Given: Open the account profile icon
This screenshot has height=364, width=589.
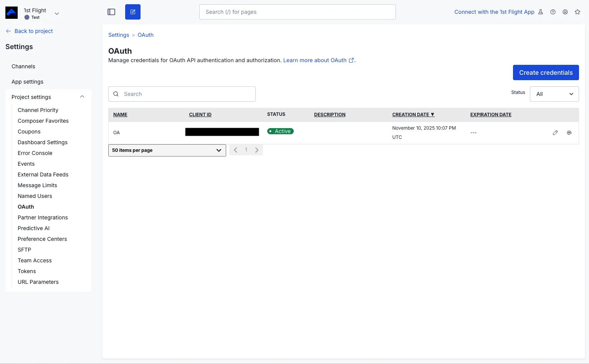Looking at the screenshot, I should [565, 12].
